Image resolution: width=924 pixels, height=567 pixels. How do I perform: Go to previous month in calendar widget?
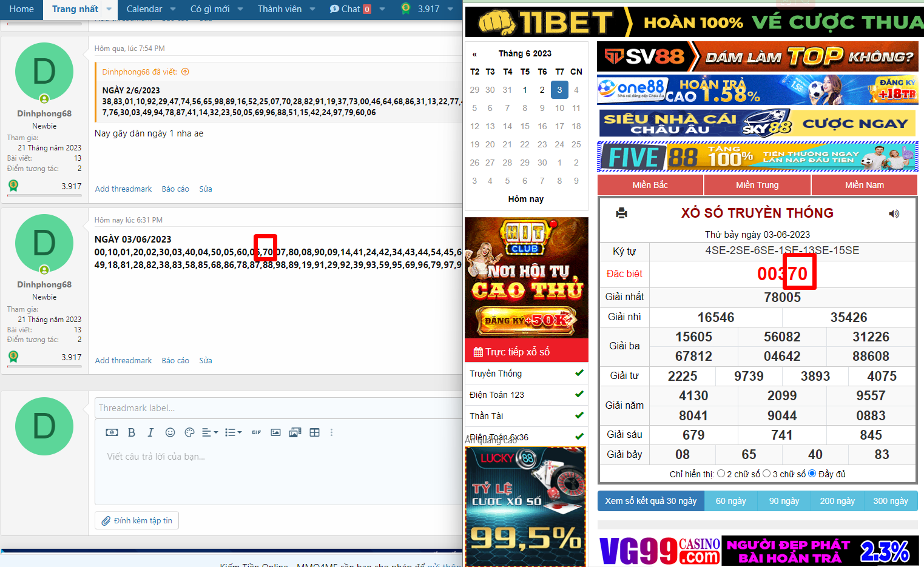click(x=474, y=54)
